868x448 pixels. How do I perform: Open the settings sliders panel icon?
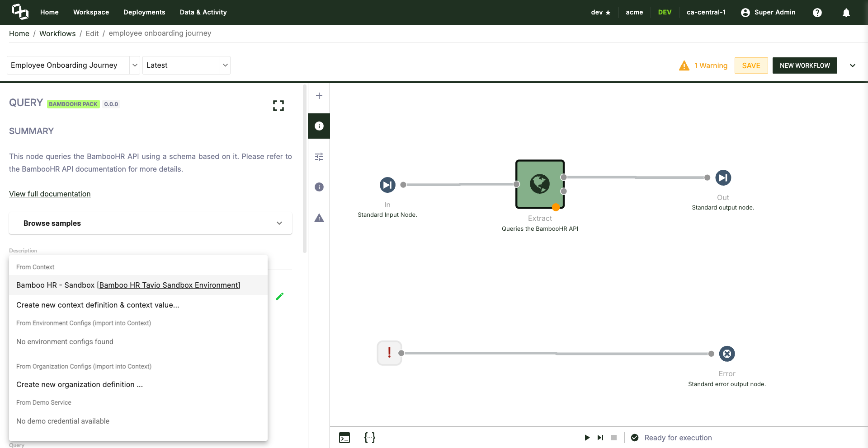[x=319, y=157]
